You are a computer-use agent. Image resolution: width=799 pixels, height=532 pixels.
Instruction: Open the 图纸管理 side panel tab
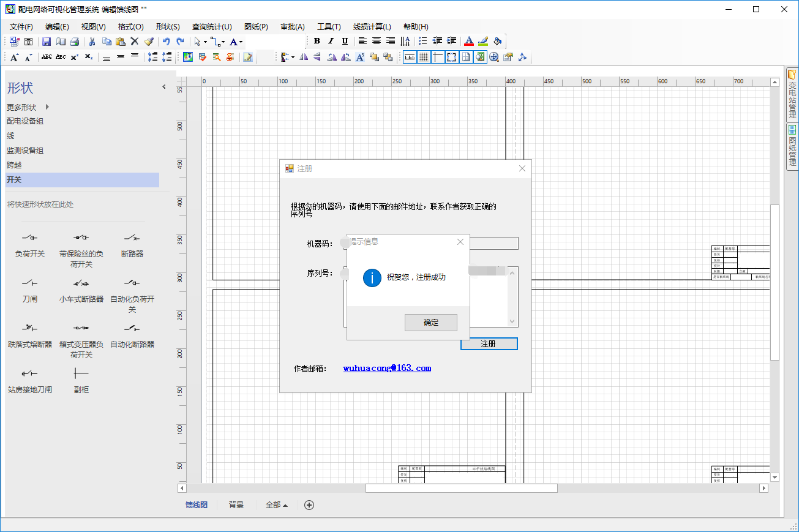tap(792, 147)
